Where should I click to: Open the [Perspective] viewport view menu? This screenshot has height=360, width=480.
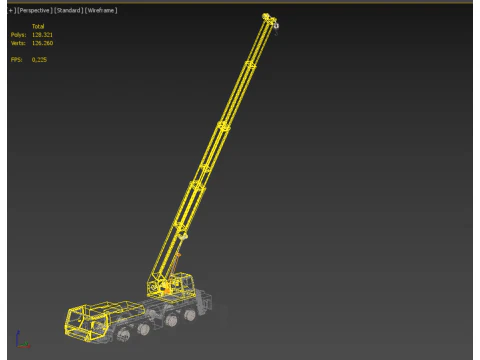(35, 10)
